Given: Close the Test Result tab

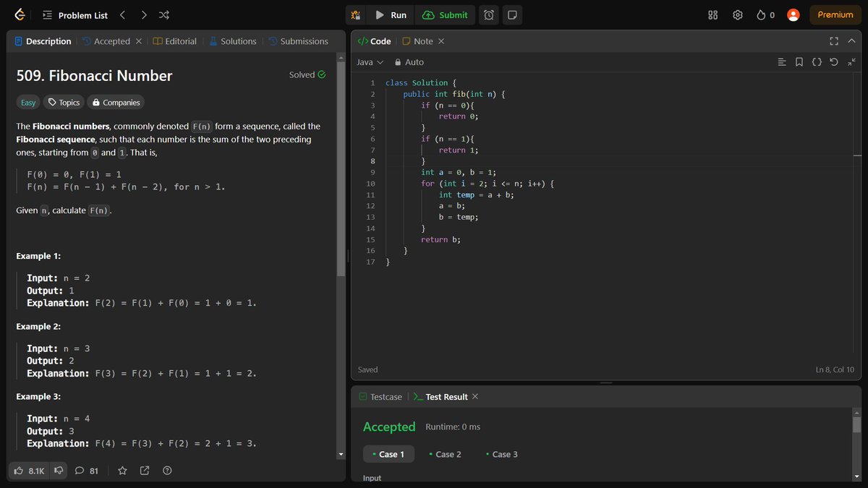Looking at the screenshot, I should [x=475, y=397].
